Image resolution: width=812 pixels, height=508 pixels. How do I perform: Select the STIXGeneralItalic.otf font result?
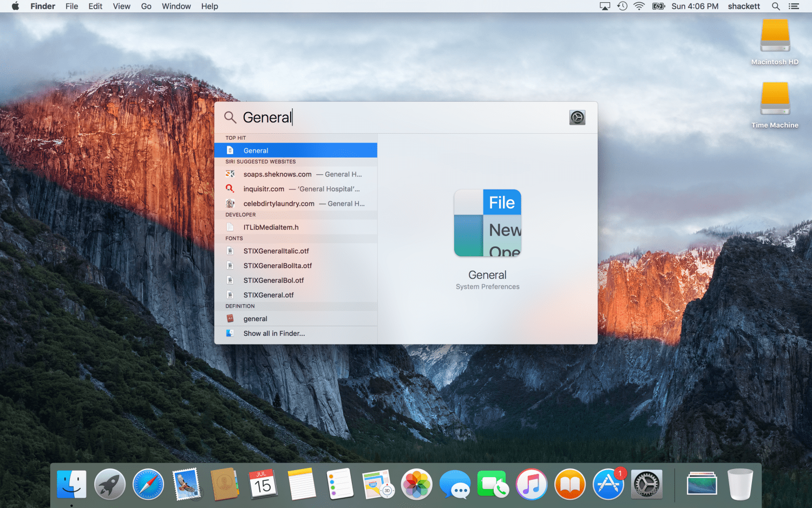tap(296, 251)
